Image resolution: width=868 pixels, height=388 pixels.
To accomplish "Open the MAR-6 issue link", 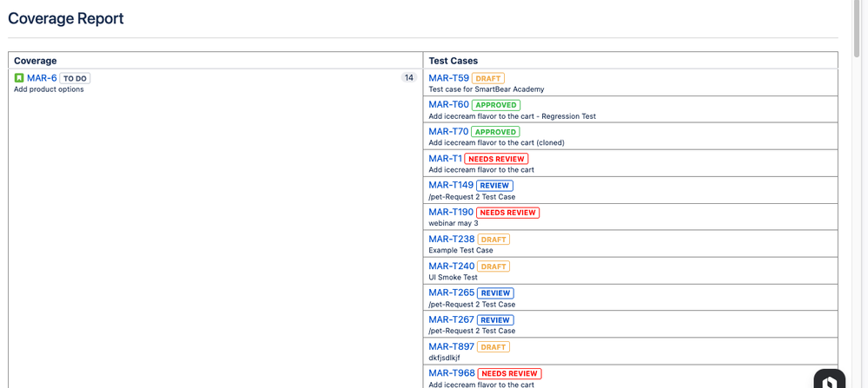I will click(42, 78).
